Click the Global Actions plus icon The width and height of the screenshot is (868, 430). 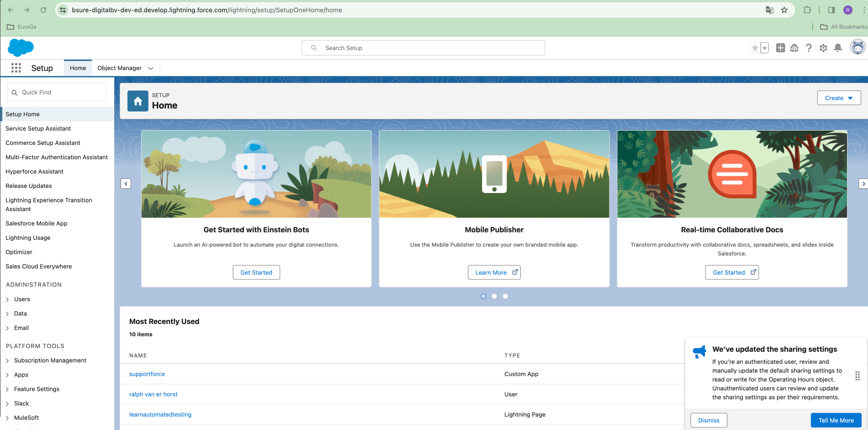781,48
